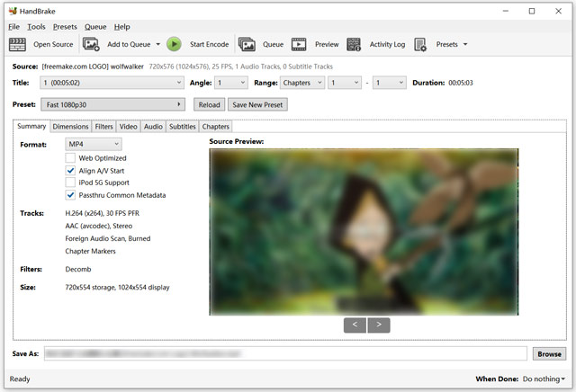Expand the Add to Queue dropdown arrow
This screenshot has width=576, height=392.
point(158,44)
